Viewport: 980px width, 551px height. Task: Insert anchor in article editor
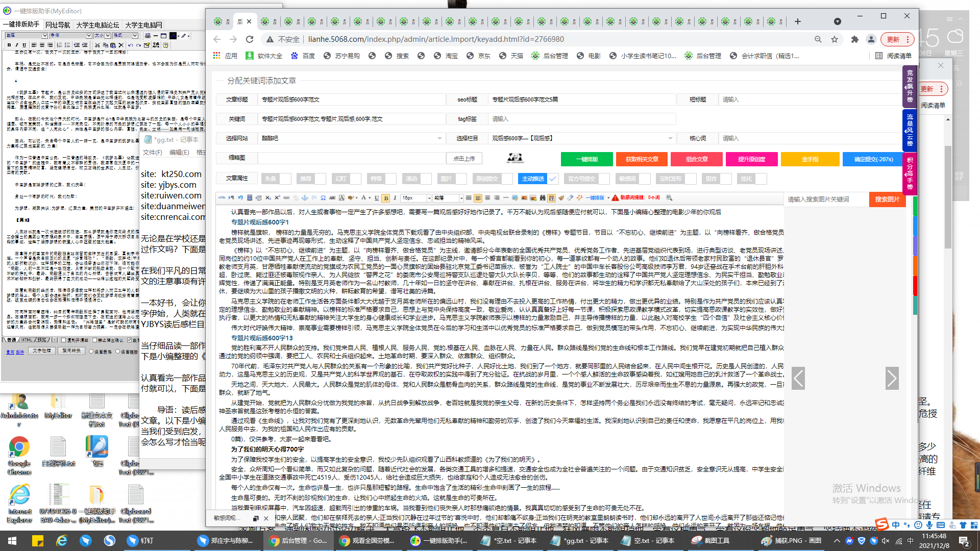[305, 197]
